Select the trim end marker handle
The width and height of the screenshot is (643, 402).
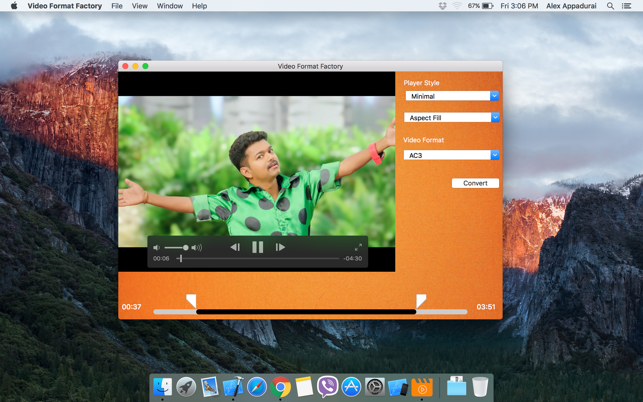coord(421,301)
